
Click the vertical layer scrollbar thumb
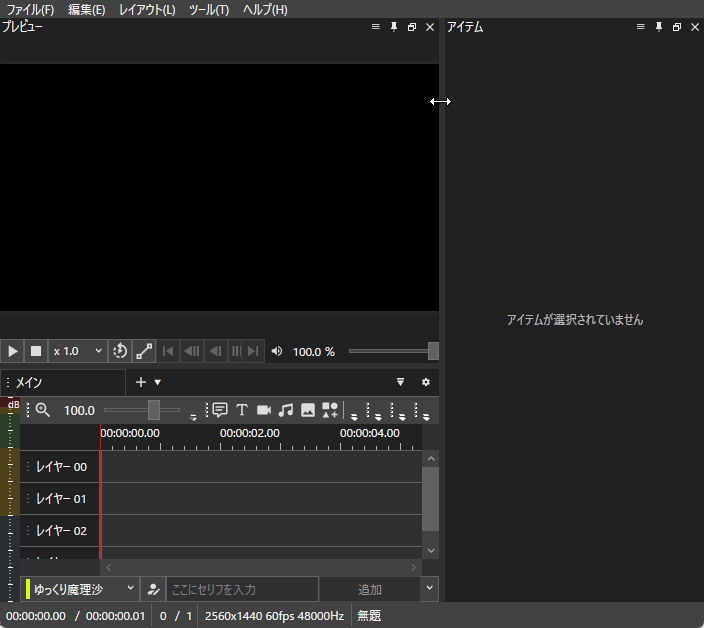point(430,499)
